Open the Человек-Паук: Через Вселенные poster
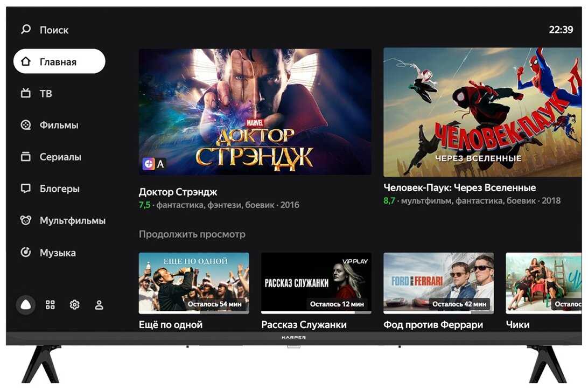The width and height of the screenshot is (588, 390). 482,112
